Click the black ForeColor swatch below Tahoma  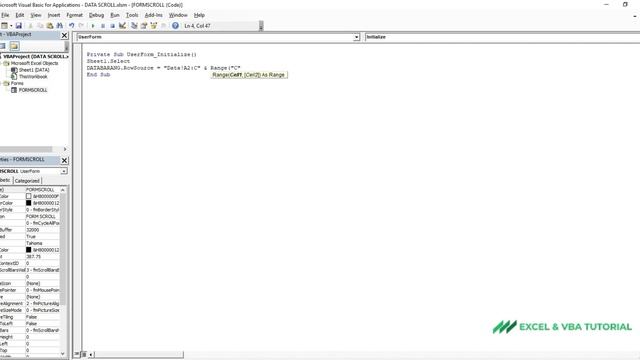(x=29, y=250)
